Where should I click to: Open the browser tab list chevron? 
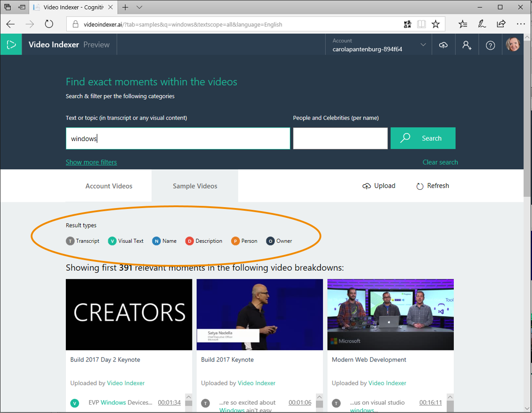(139, 7)
